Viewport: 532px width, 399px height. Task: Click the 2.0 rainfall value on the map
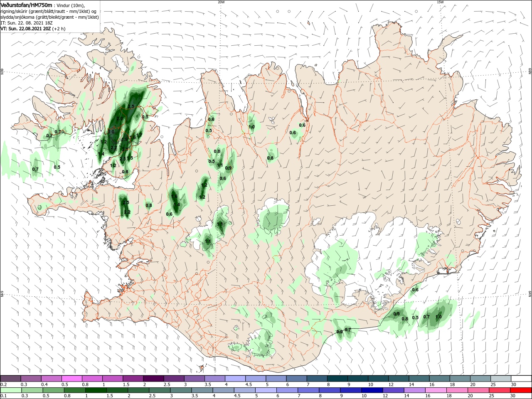(120, 119)
